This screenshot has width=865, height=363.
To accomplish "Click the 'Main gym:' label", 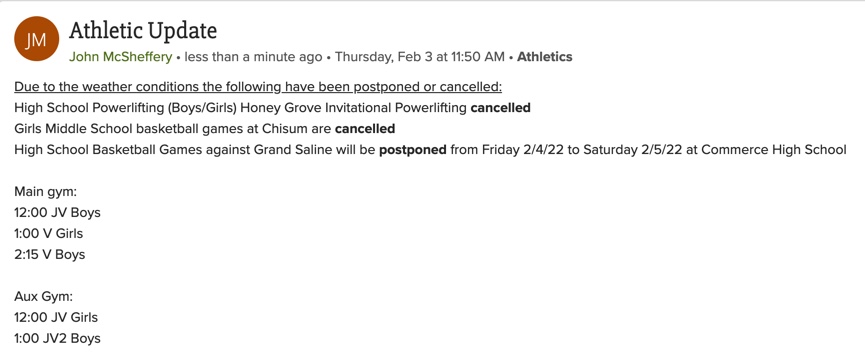I will pyautogui.click(x=46, y=192).
